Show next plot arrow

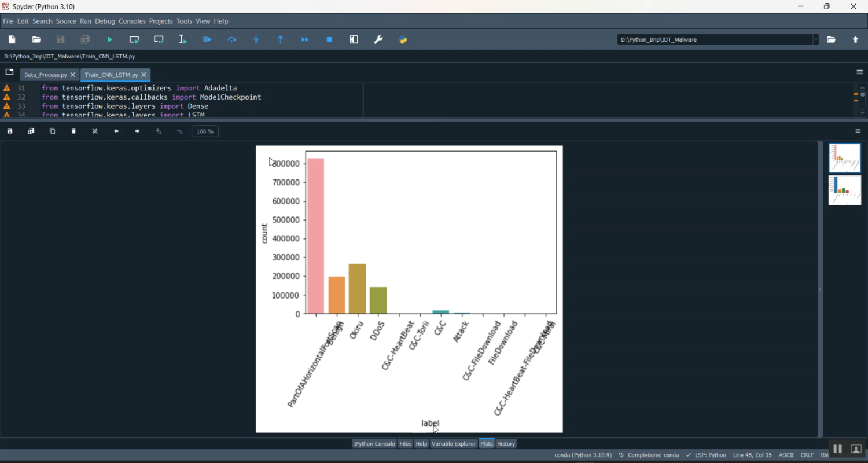(137, 131)
